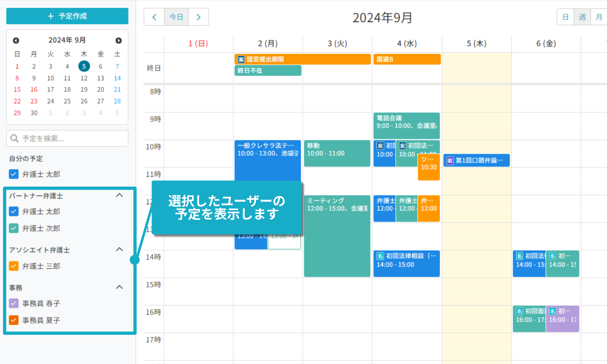The width and height of the screenshot is (607, 364).
Task: Open the 国選B all-day event
Action: [407, 59]
